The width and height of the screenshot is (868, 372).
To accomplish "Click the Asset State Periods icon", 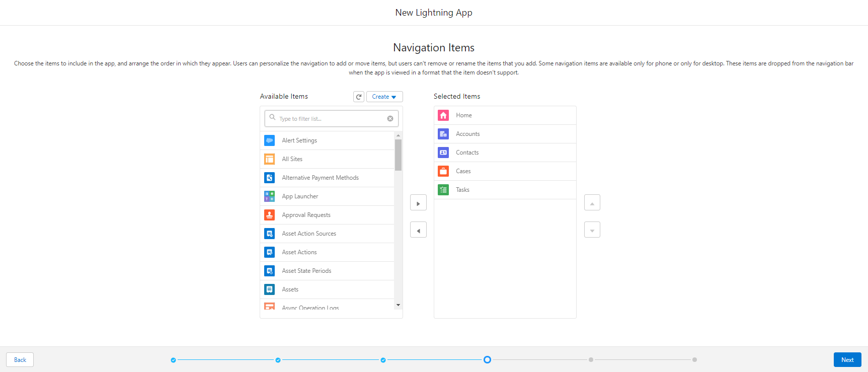I will [270, 271].
